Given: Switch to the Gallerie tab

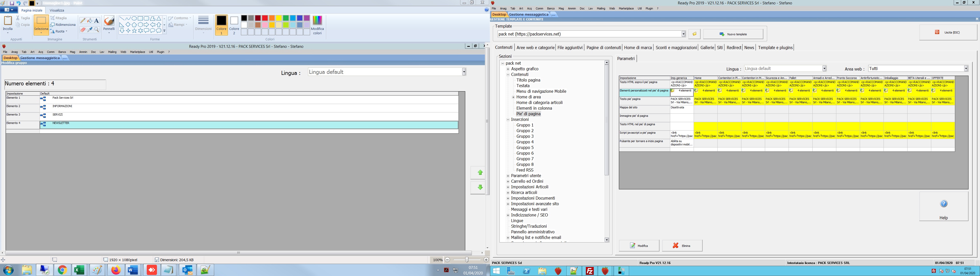Looking at the screenshot, I should tap(707, 48).
